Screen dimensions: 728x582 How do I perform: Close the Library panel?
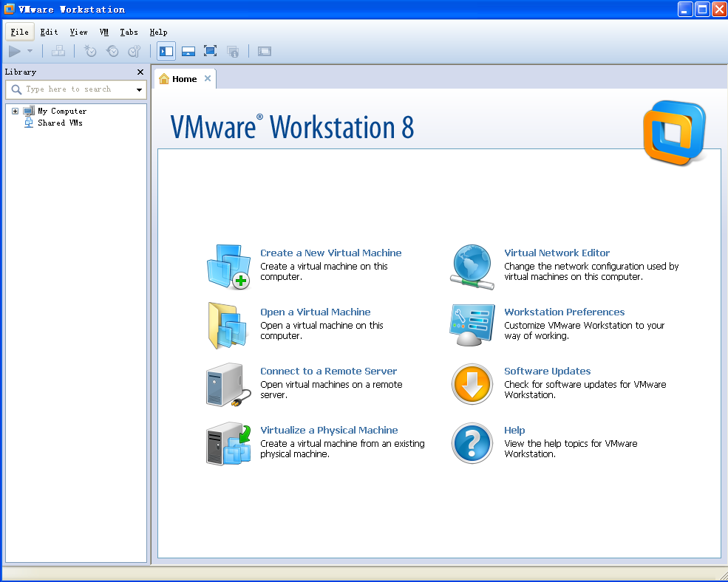point(140,72)
